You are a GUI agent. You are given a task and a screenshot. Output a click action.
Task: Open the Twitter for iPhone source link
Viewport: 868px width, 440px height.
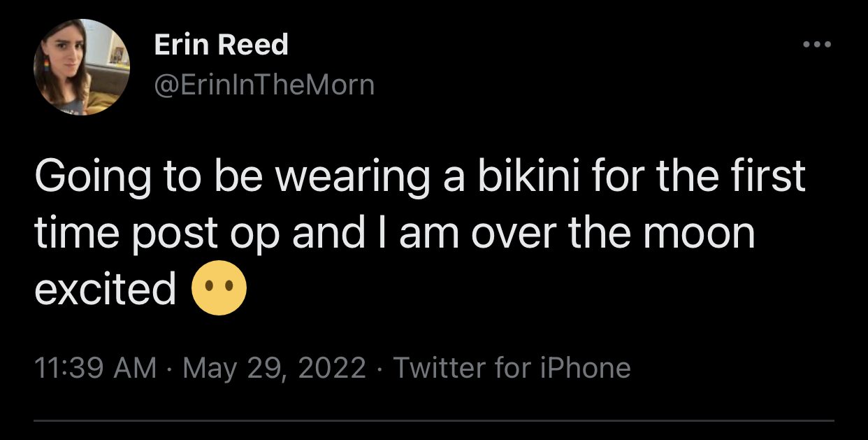[x=512, y=367]
